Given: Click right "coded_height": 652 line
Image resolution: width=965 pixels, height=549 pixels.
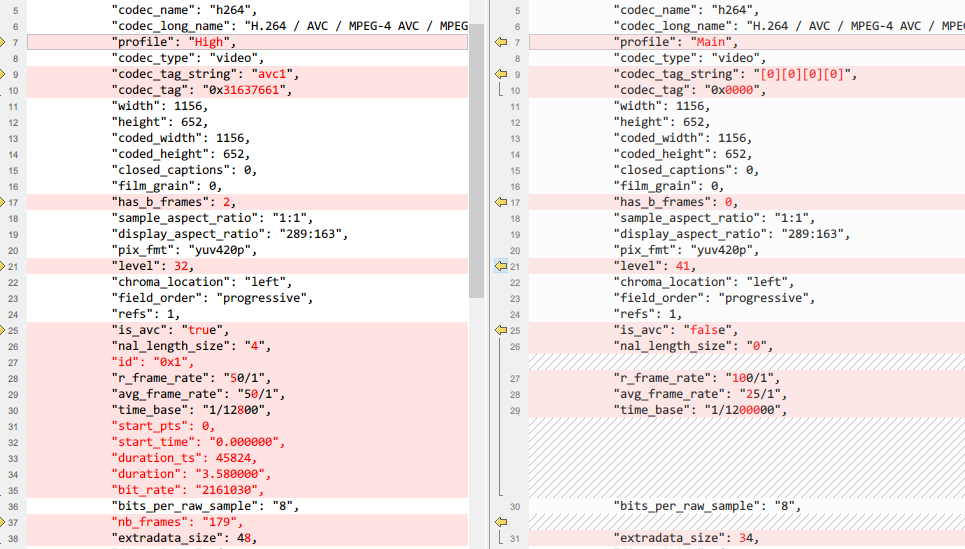Looking at the screenshot, I should coord(747,154).
